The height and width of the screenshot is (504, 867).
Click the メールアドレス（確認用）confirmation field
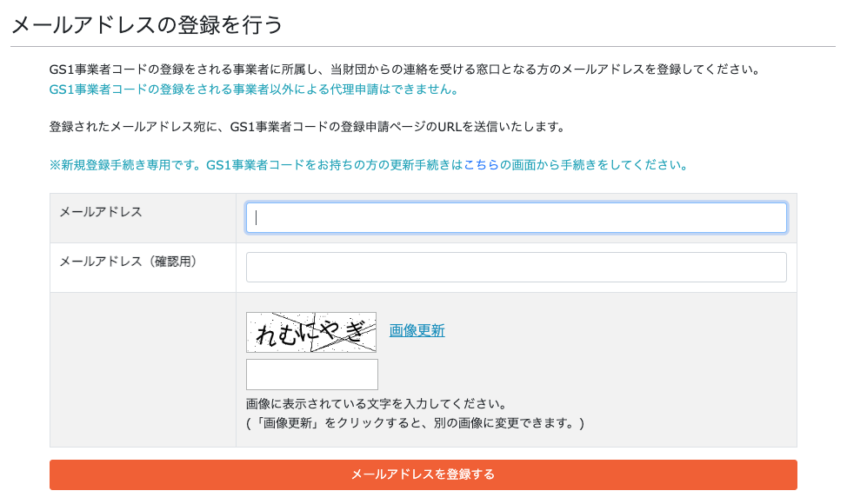pos(517,267)
